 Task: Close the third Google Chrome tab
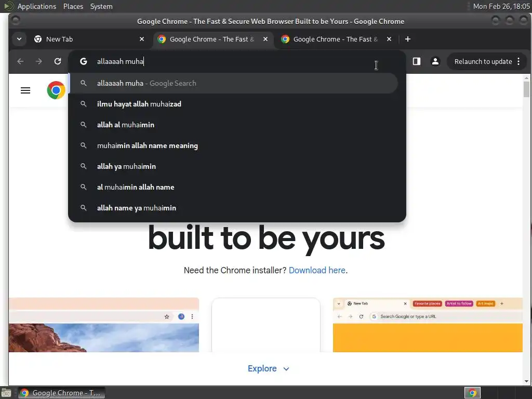click(x=389, y=39)
